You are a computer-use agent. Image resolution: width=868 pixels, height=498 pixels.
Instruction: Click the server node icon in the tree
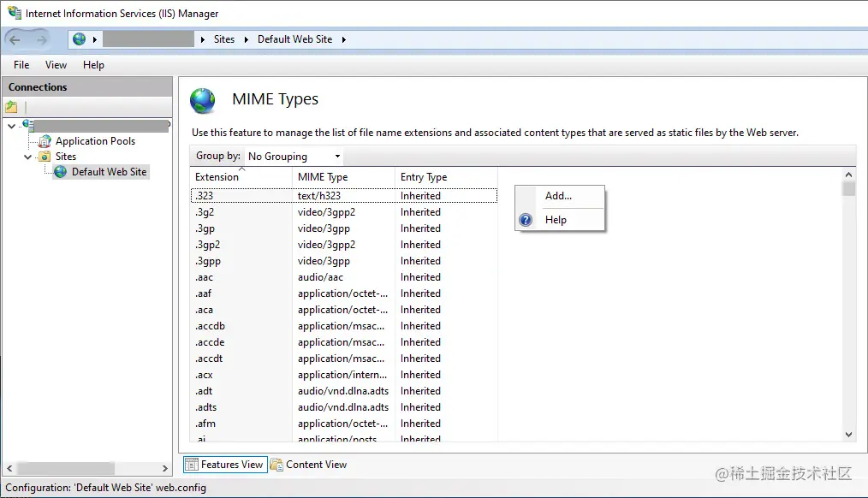tap(27, 125)
